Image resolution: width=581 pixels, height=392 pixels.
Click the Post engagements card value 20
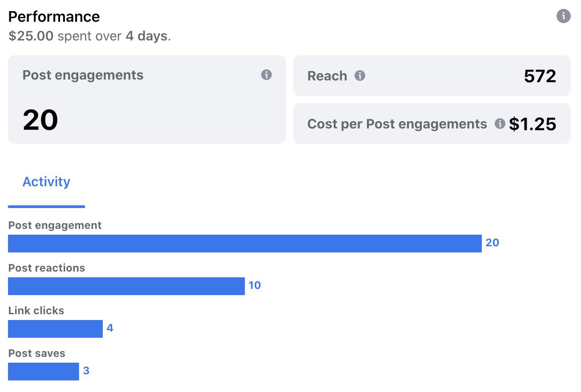click(40, 120)
